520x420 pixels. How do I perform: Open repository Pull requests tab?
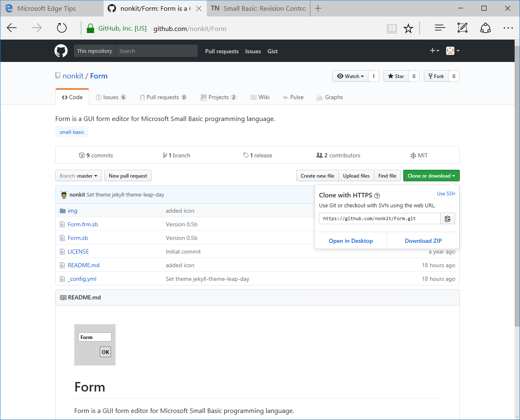click(x=163, y=97)
